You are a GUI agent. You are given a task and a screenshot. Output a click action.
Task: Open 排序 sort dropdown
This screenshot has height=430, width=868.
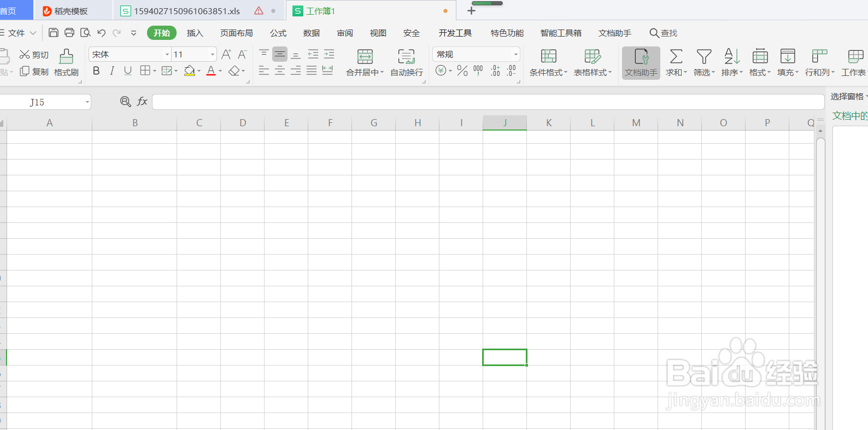732,62
